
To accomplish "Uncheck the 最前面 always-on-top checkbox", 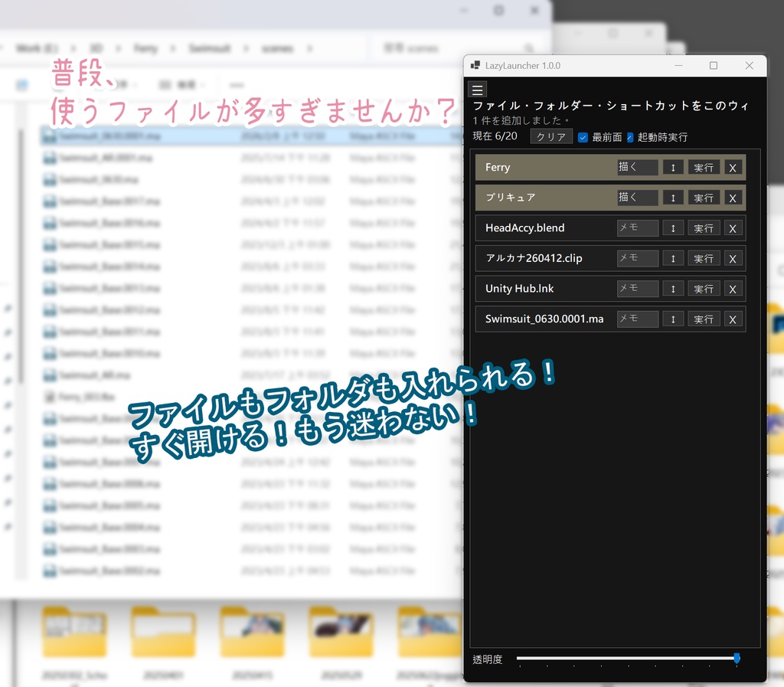I will click(x=583, y=136).
